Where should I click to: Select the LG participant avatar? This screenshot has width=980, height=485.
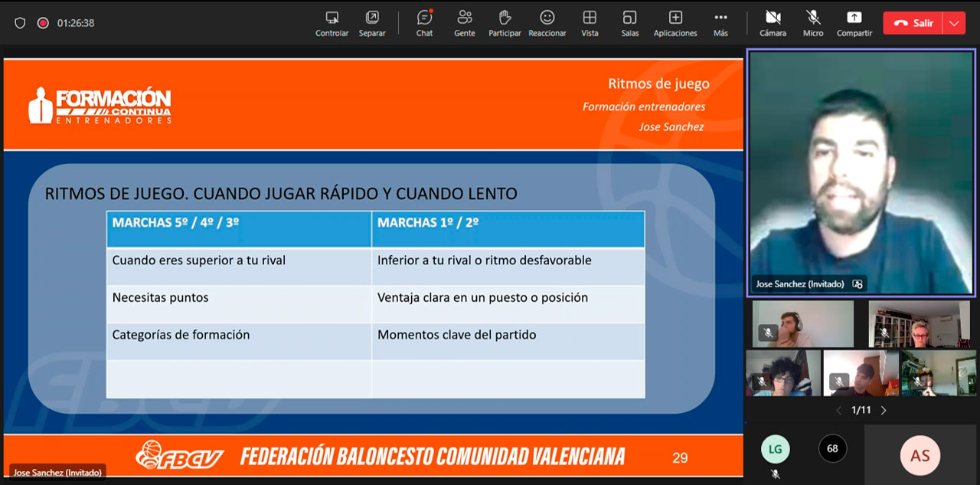point(775,449)
